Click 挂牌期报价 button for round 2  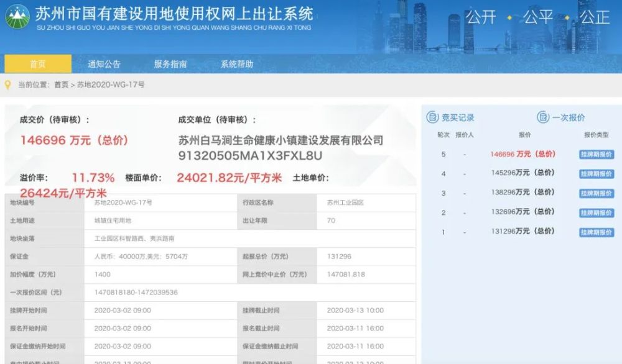[596, 212]
